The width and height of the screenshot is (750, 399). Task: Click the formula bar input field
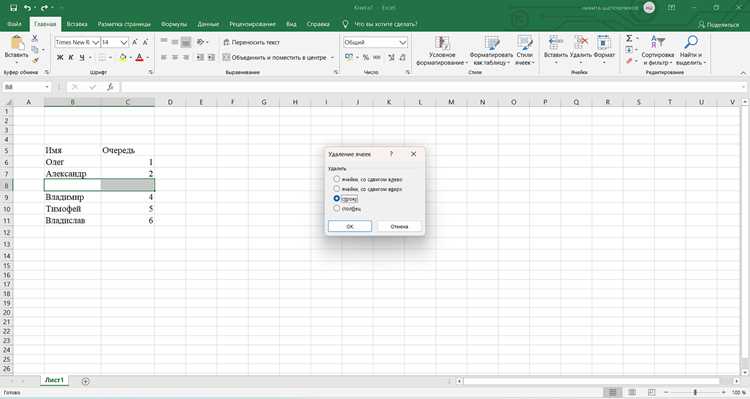coord(430,87)
